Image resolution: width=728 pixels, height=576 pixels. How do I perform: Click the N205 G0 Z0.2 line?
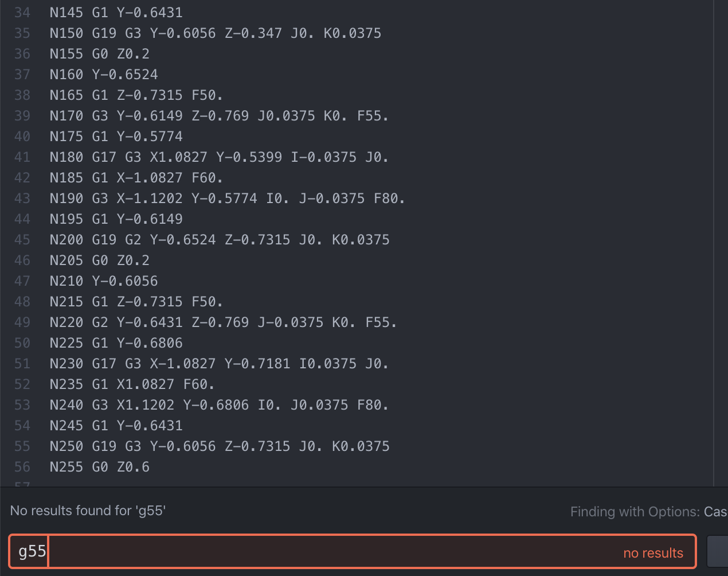point(99,260)
